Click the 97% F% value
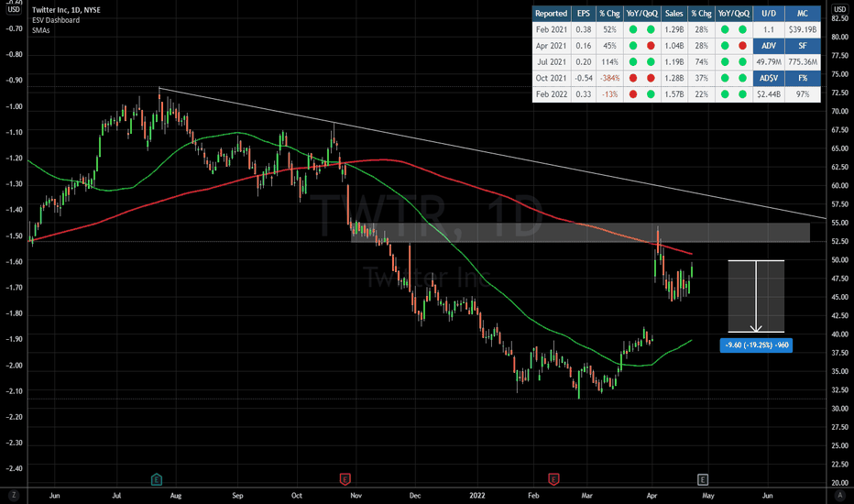This screenshot has height=504, width=854. point(803,94)
